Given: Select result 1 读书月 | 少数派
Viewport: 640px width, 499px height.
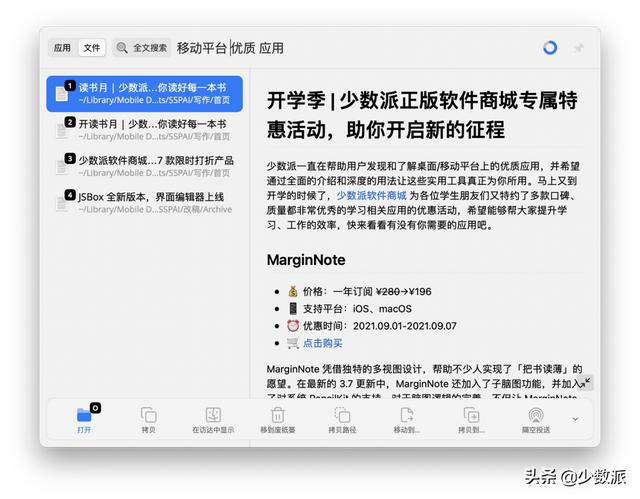Looking at the screenshot, I should (x=144, y=93).
